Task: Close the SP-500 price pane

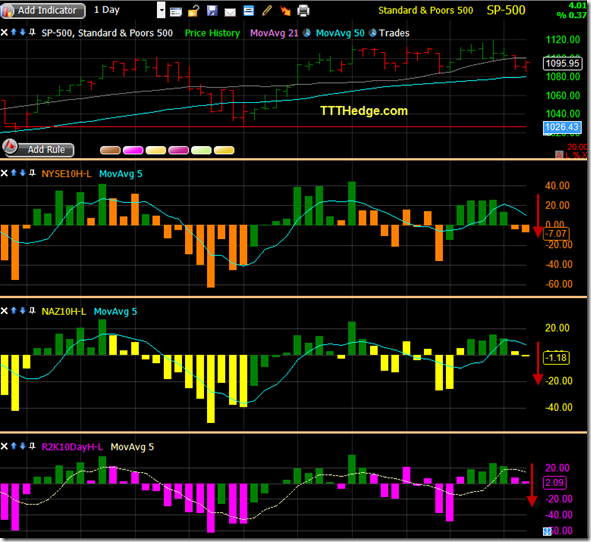Action: point(4,33)
